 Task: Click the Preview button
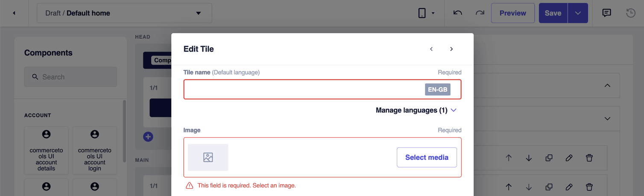[512, 13]
